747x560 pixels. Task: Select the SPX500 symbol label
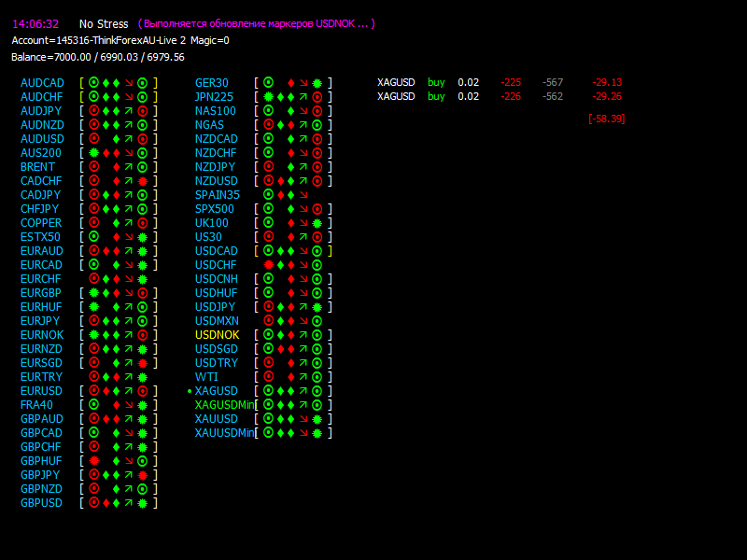(x=215, y=209)
